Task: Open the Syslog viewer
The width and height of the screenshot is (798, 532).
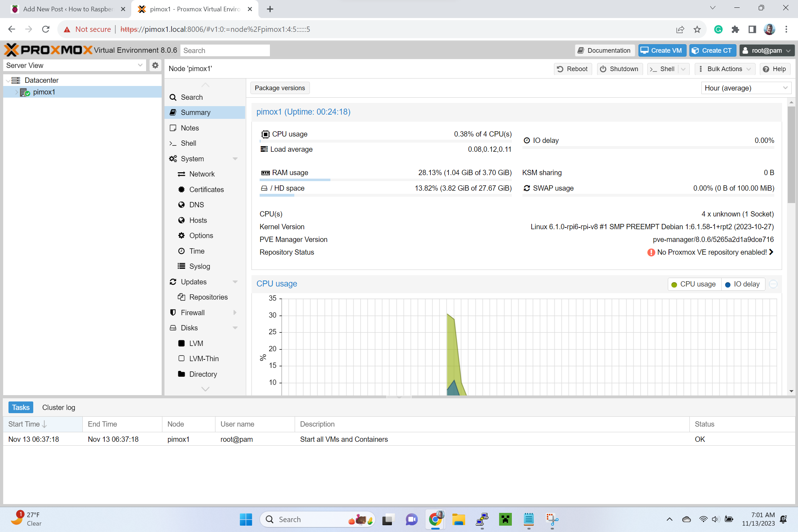Action: pyautogui.click(x=199, y=266)
